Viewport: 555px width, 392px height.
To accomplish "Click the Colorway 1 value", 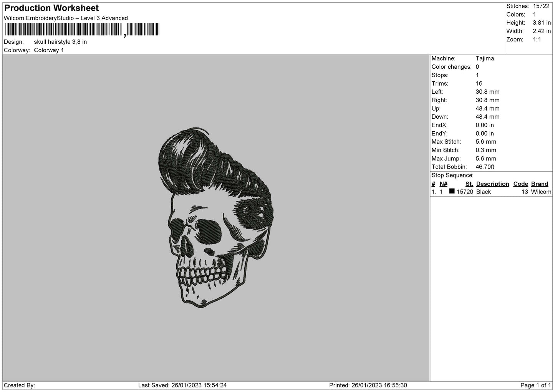I will [x=49, y=50].
